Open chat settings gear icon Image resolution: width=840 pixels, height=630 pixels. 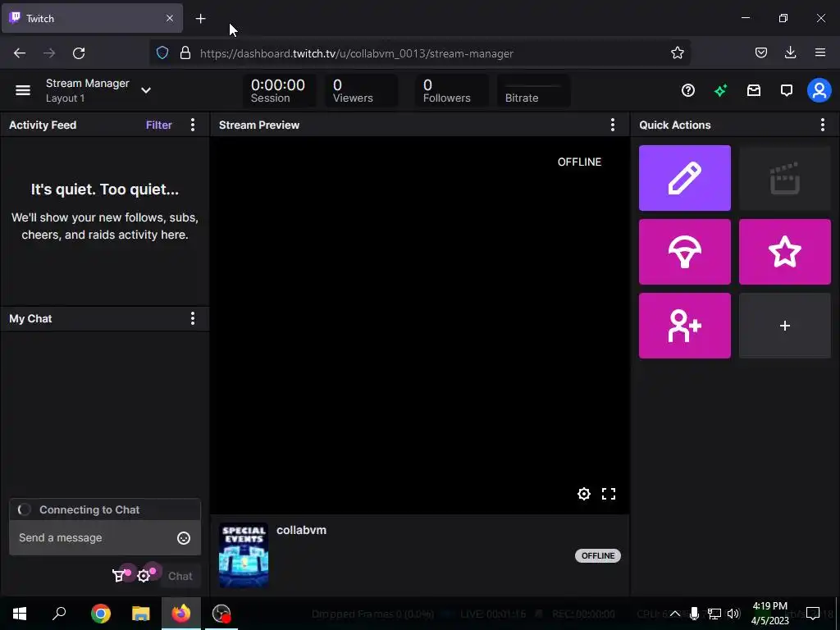click(144, 576)
